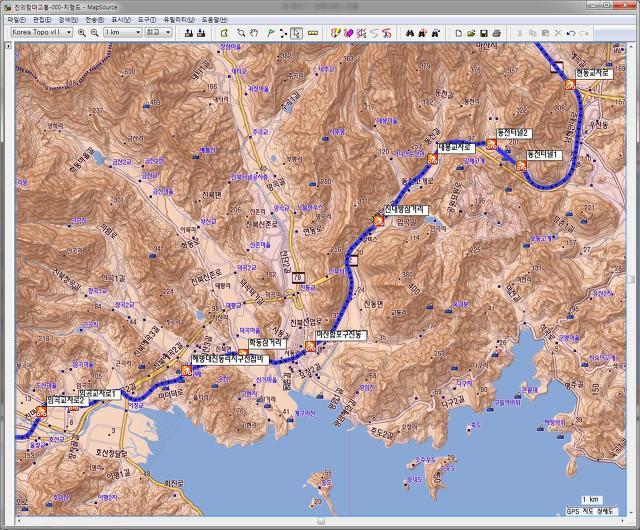Click the Undo arrow icon

[571, 33]
